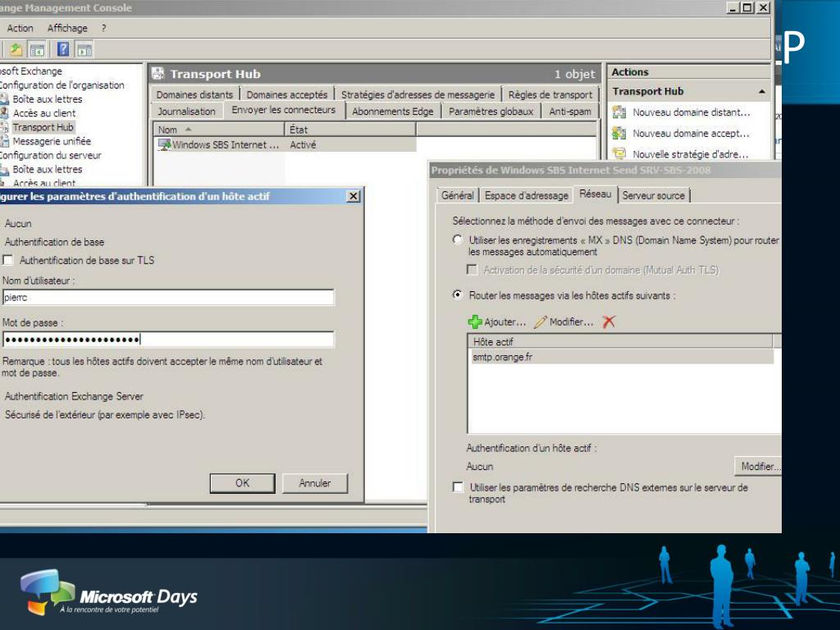Sort by the Nom column header
Screen dimensions: 840x630
point(218,130)
